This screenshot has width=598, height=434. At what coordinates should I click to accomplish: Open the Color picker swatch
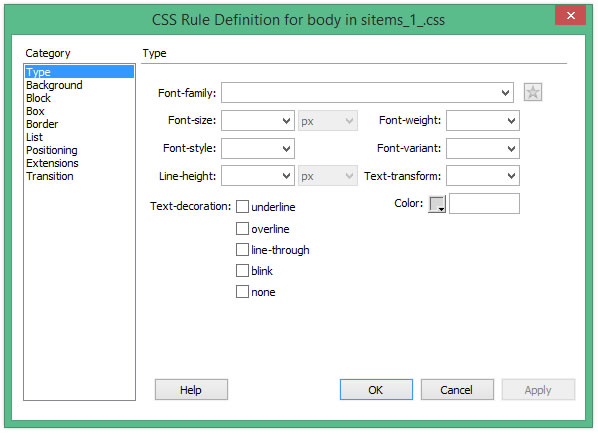coord(437,204)
